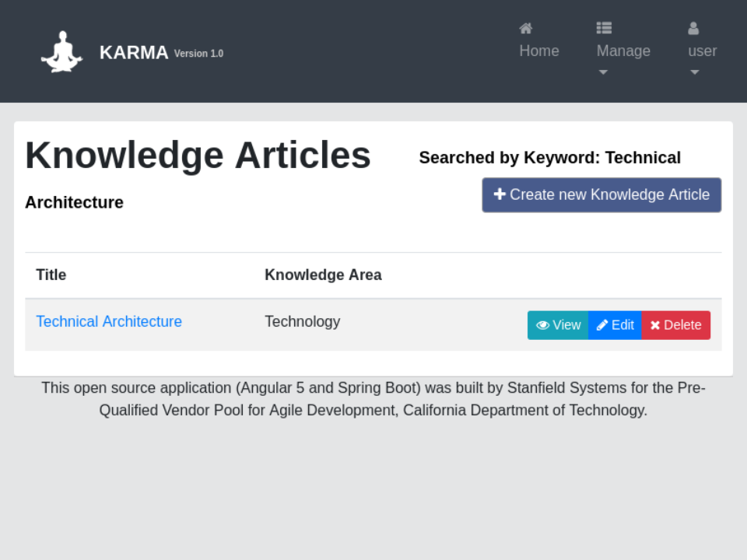
Task: Click the pencil icon in Edit button
Action: click(x=602, y=325)
